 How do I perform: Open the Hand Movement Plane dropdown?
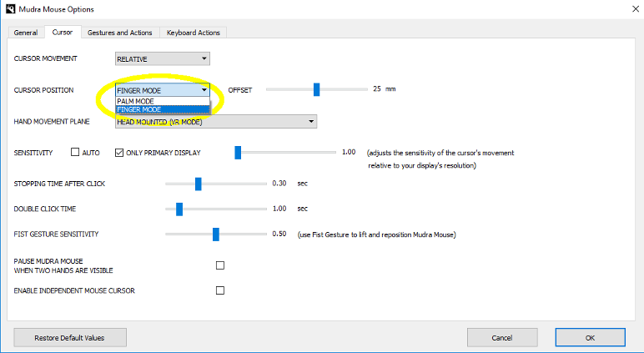coord(216,121)
